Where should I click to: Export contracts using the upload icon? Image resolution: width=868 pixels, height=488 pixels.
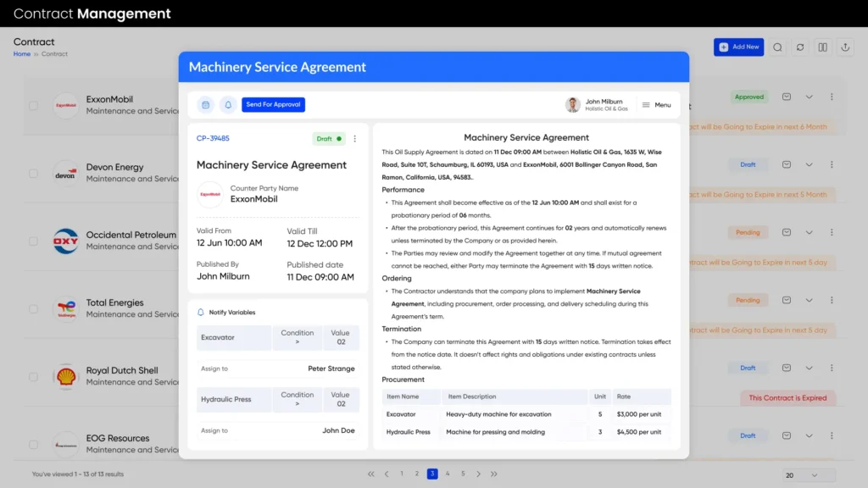844,47
